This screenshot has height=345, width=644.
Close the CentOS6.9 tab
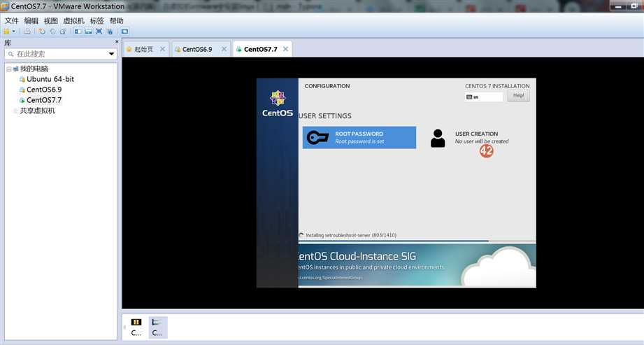click(224, 49)
